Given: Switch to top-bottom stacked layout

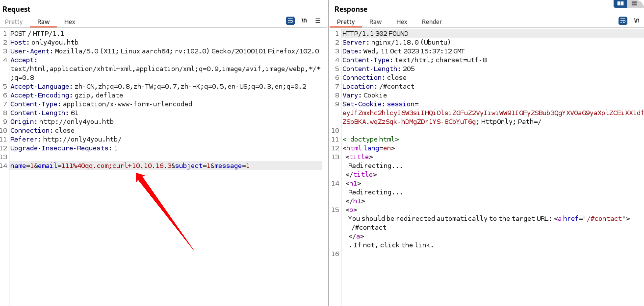Looking at the screenshot, I should [634, 3].
